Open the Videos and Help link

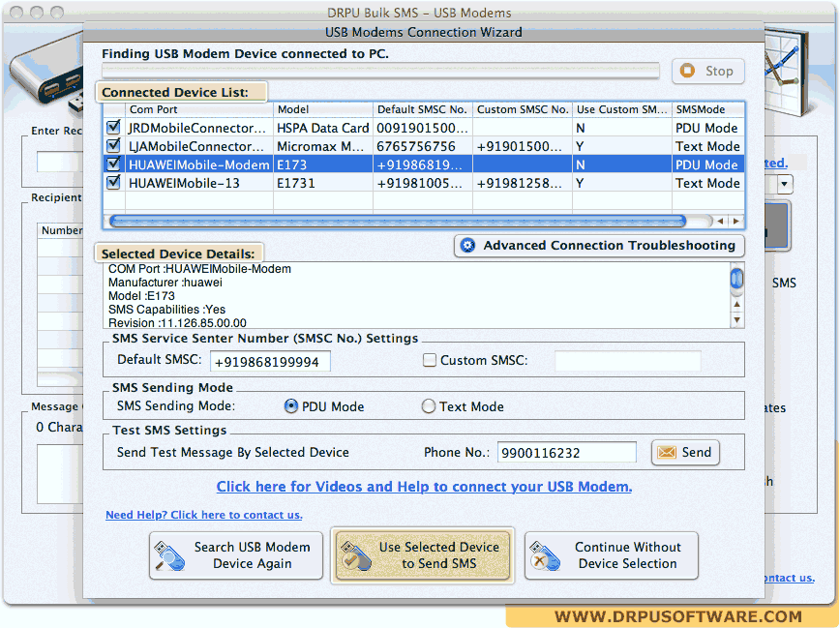424,487
